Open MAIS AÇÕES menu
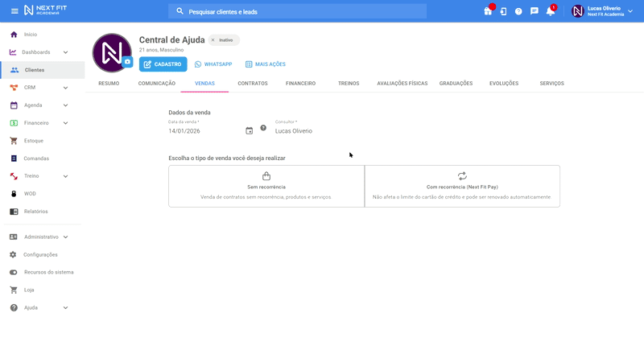 tap(266, 64)
